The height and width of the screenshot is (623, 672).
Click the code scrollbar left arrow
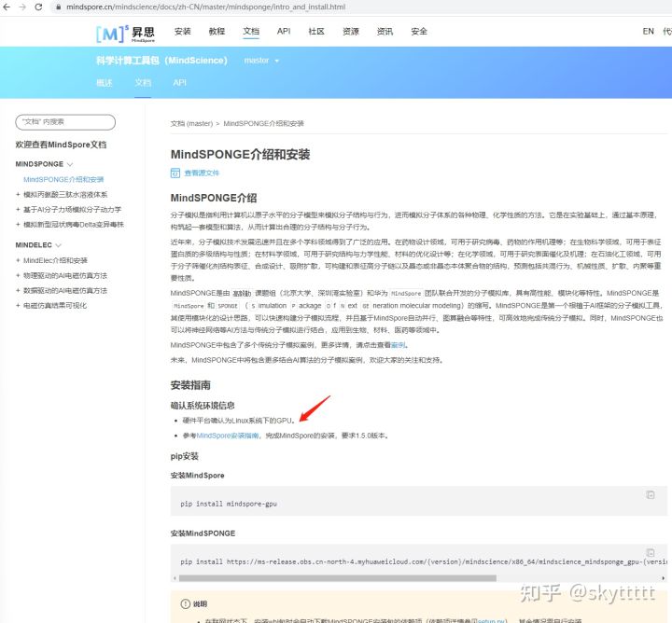click(175, 578)
